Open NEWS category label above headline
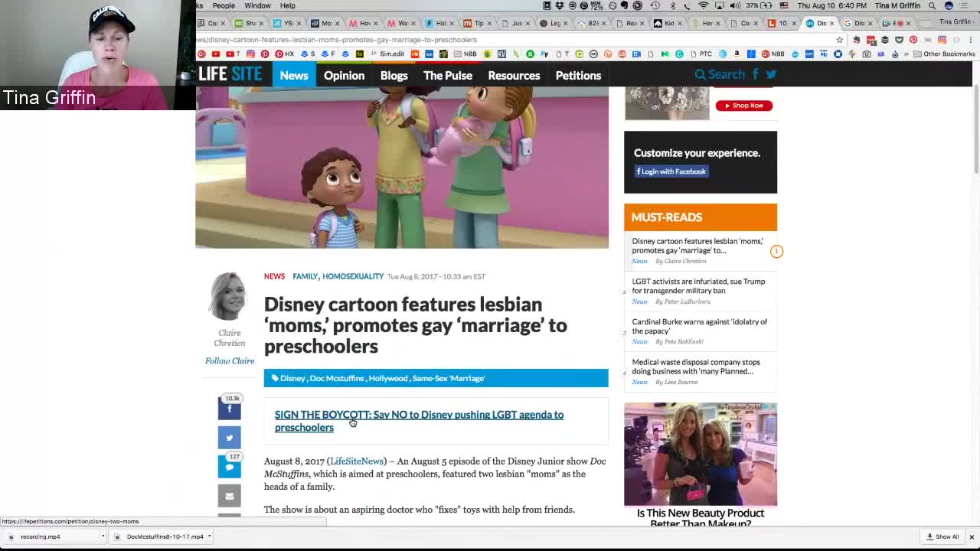This screenshot has height=551, width=980. pos(274,276)
